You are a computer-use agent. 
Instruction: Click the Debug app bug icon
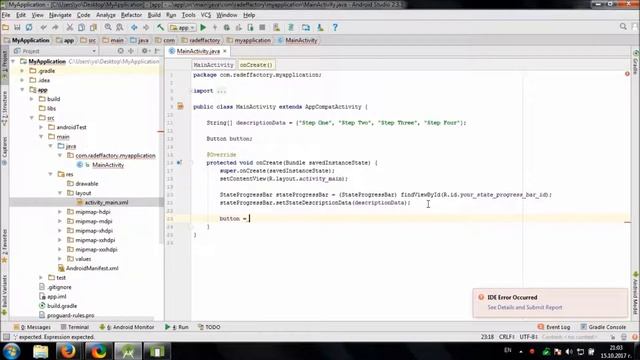[x=227, y=27]
